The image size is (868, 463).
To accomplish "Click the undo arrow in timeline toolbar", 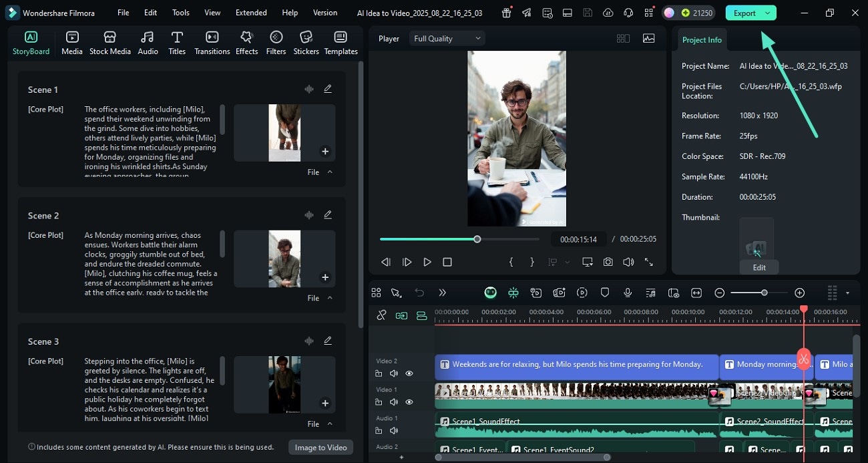I will 419,293.
